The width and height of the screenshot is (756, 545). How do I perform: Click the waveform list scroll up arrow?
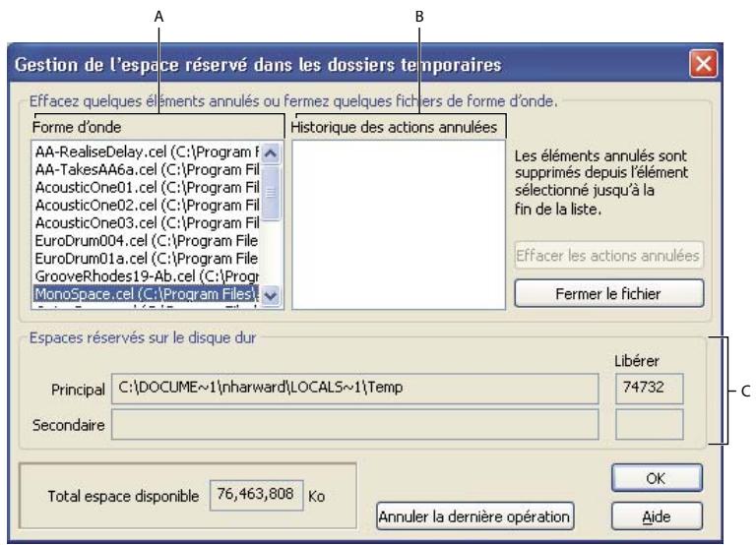[271, 153]
